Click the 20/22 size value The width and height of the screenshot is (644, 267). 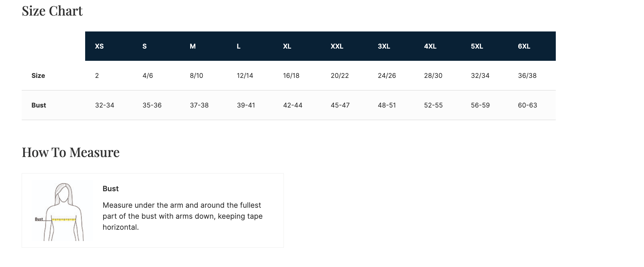click(339, 75)
